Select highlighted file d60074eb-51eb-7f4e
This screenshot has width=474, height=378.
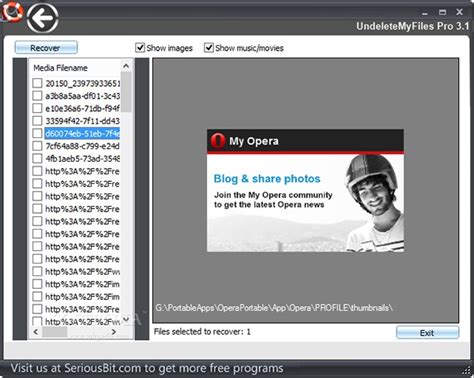pos(82,133)
